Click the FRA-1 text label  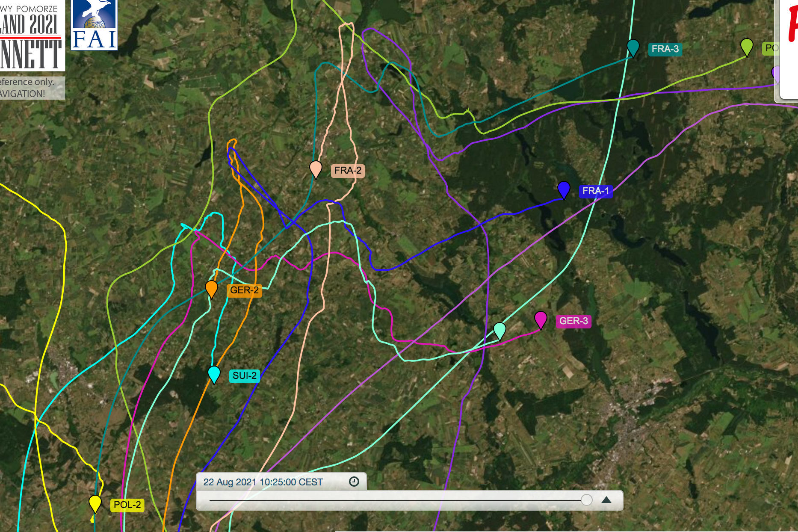point(595,191)
